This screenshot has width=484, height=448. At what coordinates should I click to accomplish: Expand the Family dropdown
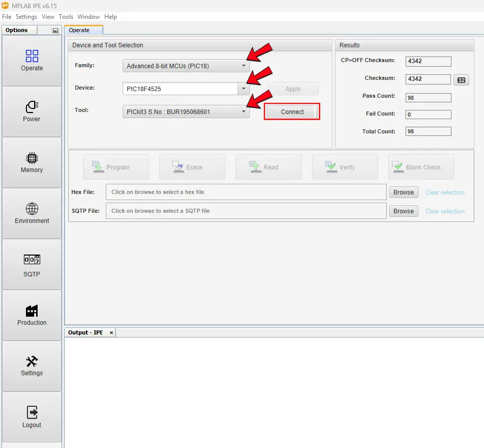pos(243,66)
